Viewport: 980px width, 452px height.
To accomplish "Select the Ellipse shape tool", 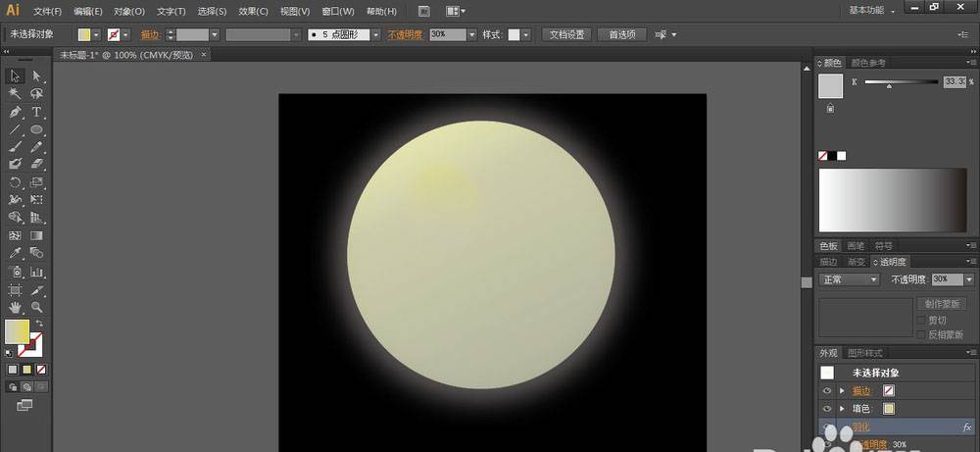I will 36,129.
